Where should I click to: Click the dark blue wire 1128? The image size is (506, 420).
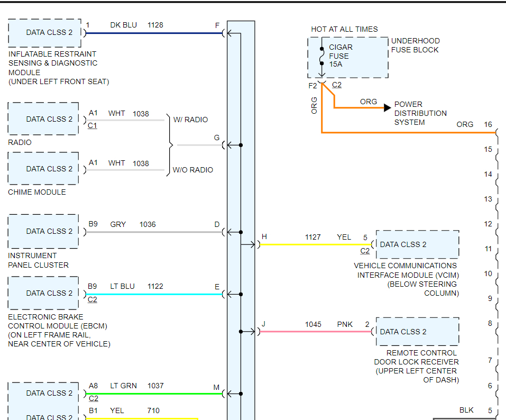coord(154,33)
